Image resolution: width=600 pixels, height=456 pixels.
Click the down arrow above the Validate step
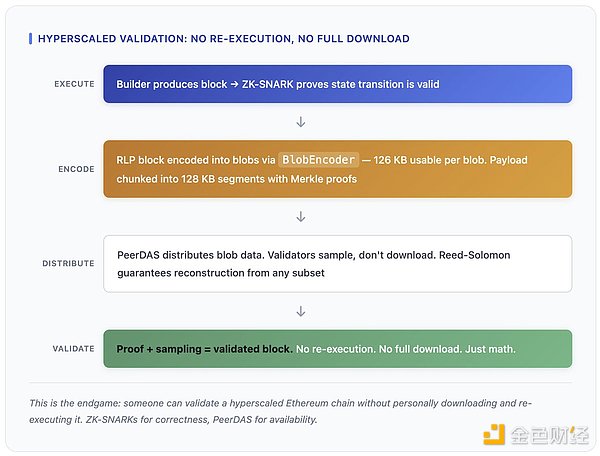[x=300, y=311]
